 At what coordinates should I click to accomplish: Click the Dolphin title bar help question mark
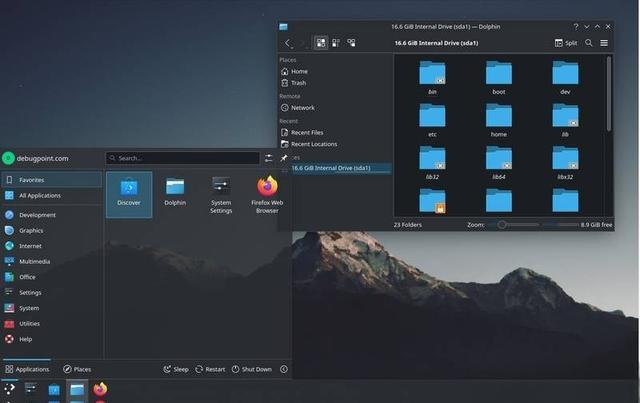576,27
